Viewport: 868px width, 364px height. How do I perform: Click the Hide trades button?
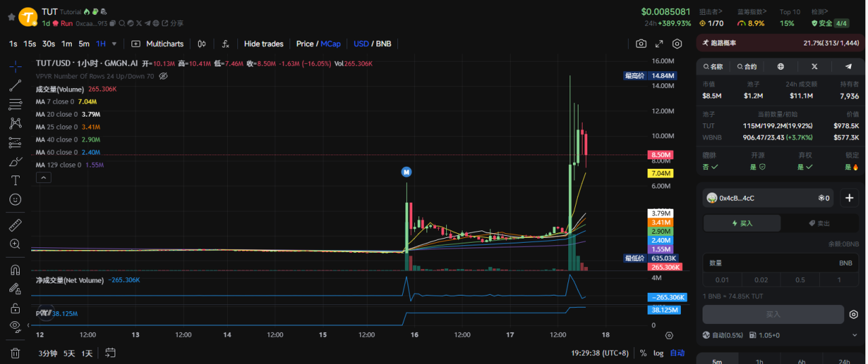(x=264, y=44)
